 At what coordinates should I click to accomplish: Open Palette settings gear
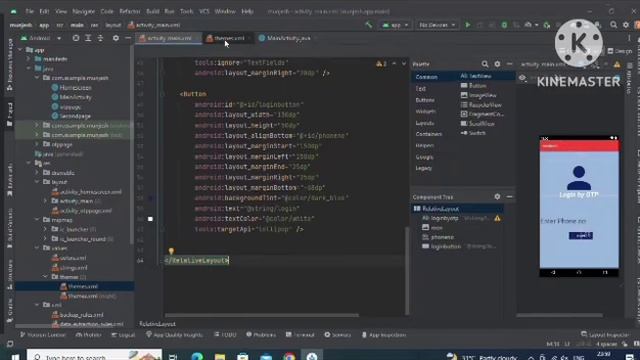497,64
